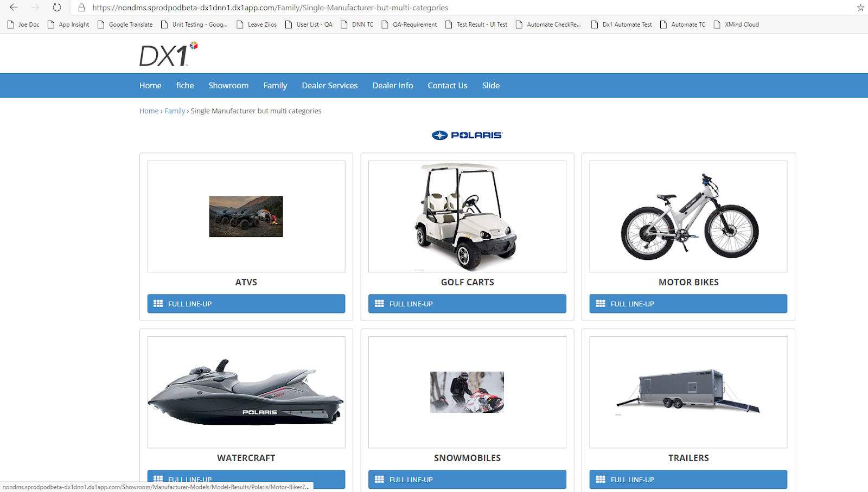
Task: Click the WATERCRAFT category title
Action: tap(246, 458)
